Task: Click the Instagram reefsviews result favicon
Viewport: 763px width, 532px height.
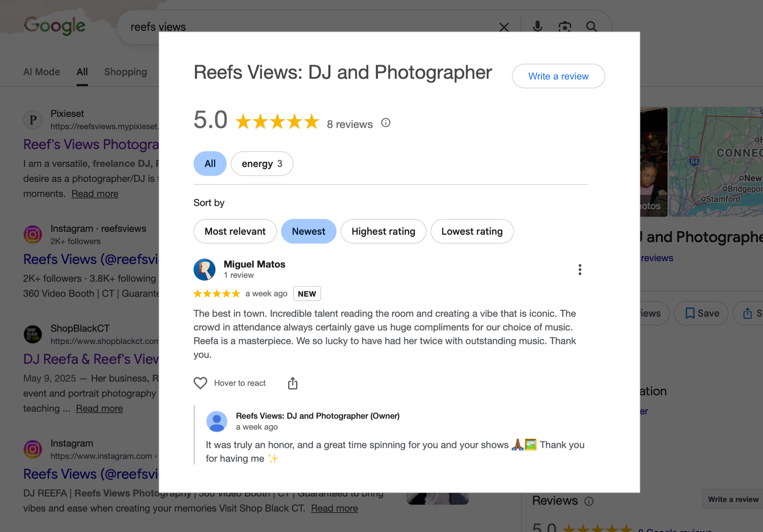Action: click(33, 234)
